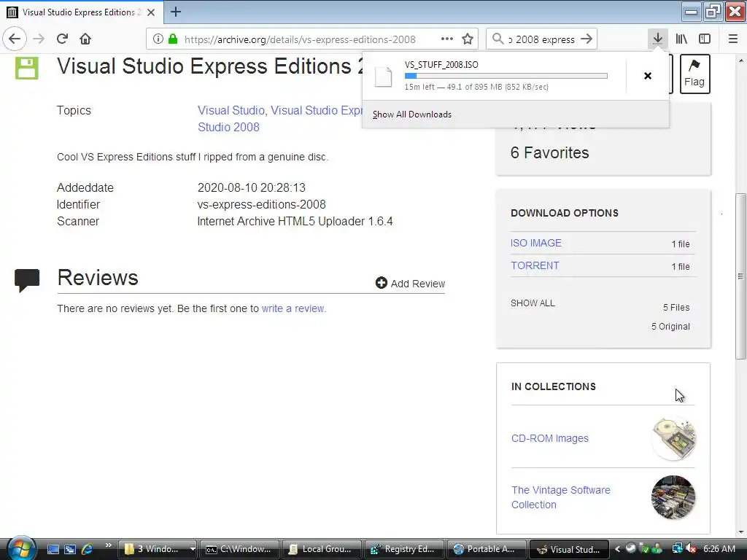Launch Internet Explorer from Quick Launch
This screenshot has width=747, height=560.
coord(88,549)
